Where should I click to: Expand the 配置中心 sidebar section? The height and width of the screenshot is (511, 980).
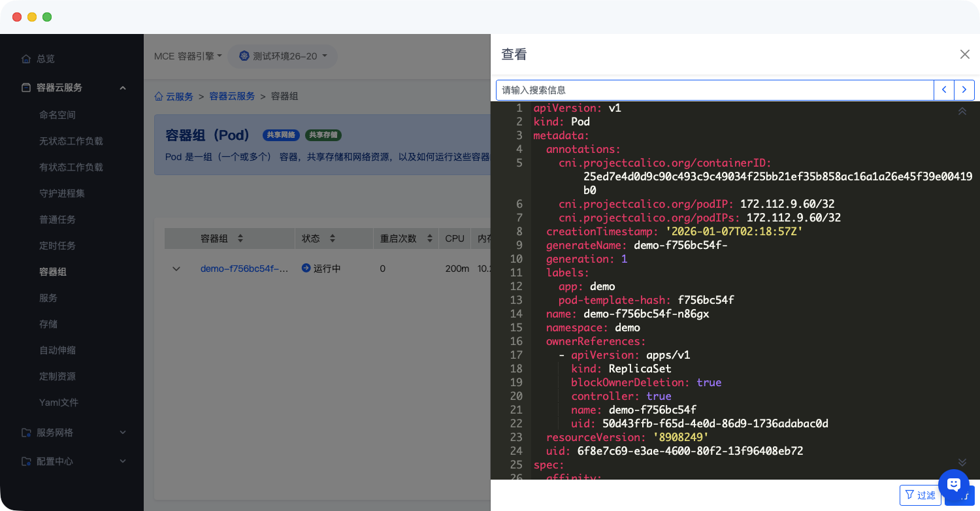[123, 461]
